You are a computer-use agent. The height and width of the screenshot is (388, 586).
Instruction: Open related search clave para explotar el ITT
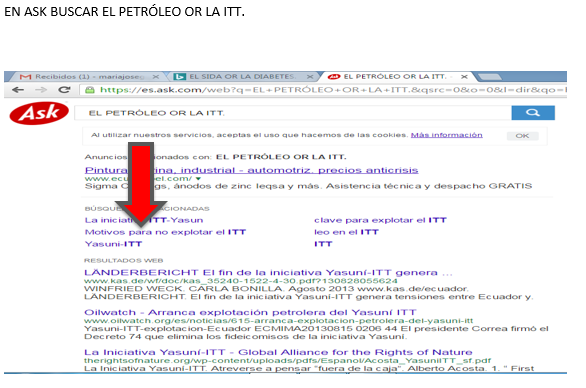[x=380, y=220]
